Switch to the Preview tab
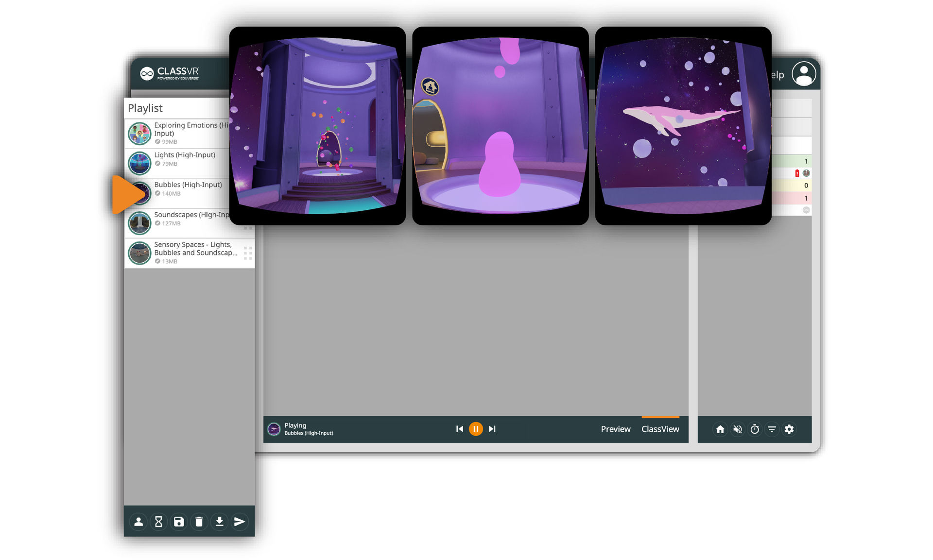Viewport: 933px width, 560px height. (615, 429)
